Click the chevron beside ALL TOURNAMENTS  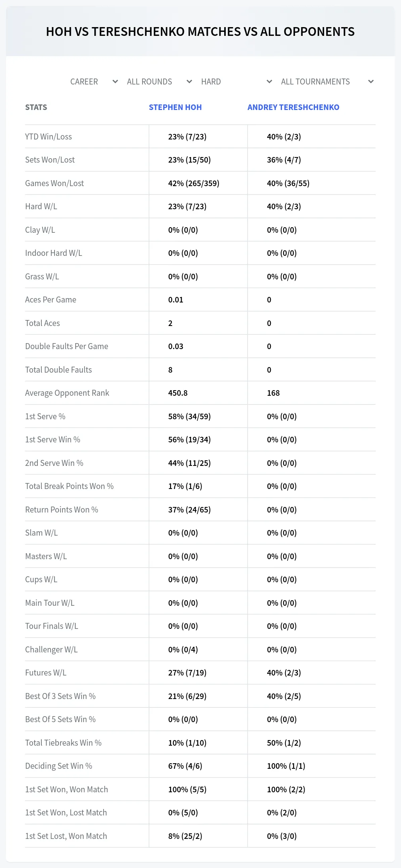pyautogui.click(x=371, y=82)
